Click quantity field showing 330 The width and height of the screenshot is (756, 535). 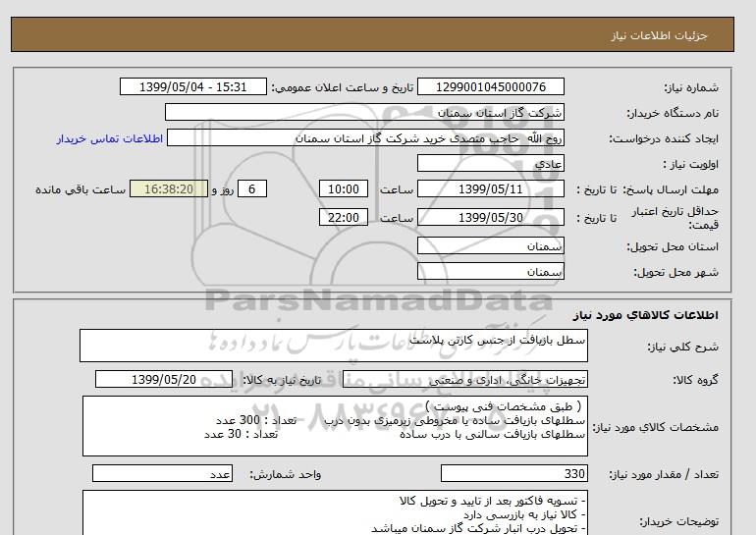514,474
